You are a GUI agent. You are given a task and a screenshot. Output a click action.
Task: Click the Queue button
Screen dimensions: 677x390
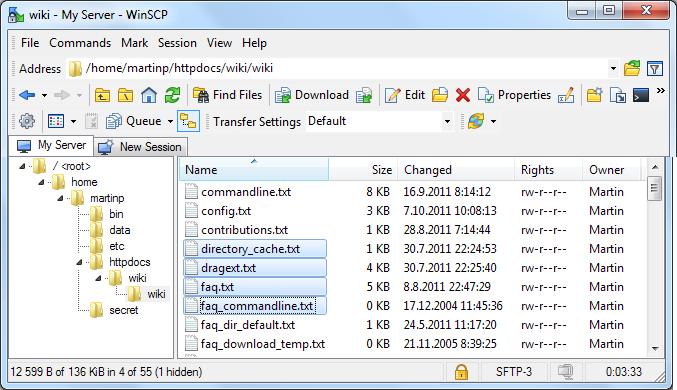(x=133, y=121)
